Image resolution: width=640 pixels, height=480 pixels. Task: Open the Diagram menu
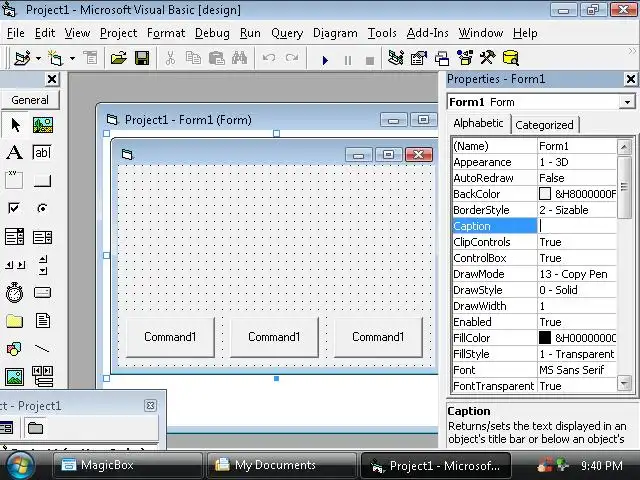335,33
